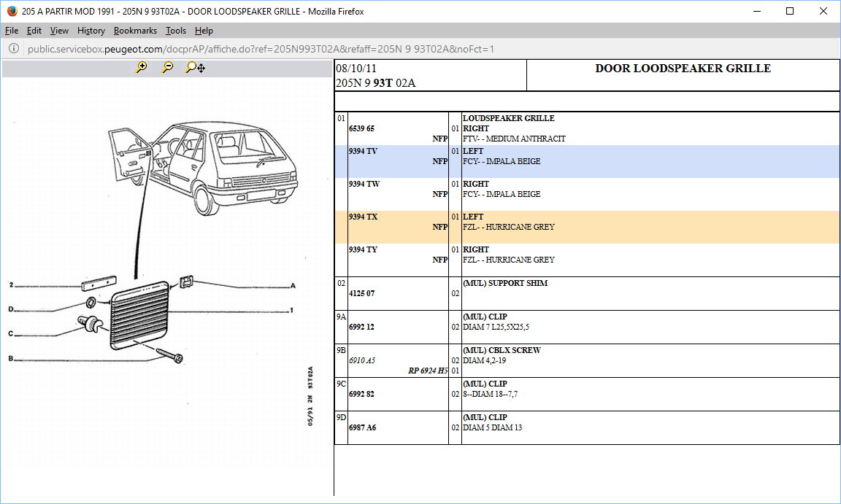The height and width of the screenshot is (504, 841).
Task: Select part number 6539 65
Action: (x=361, y=128)
